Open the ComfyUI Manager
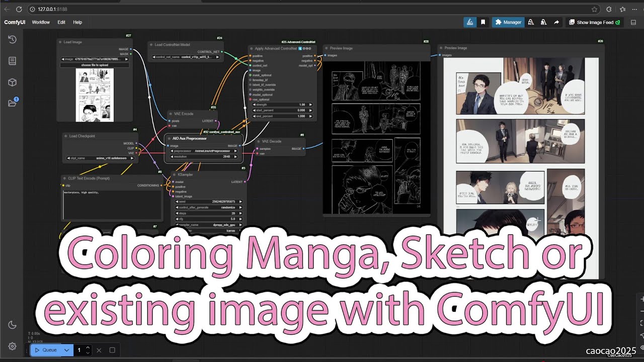The width and height of the screenshot is (644, 362). 508,22
